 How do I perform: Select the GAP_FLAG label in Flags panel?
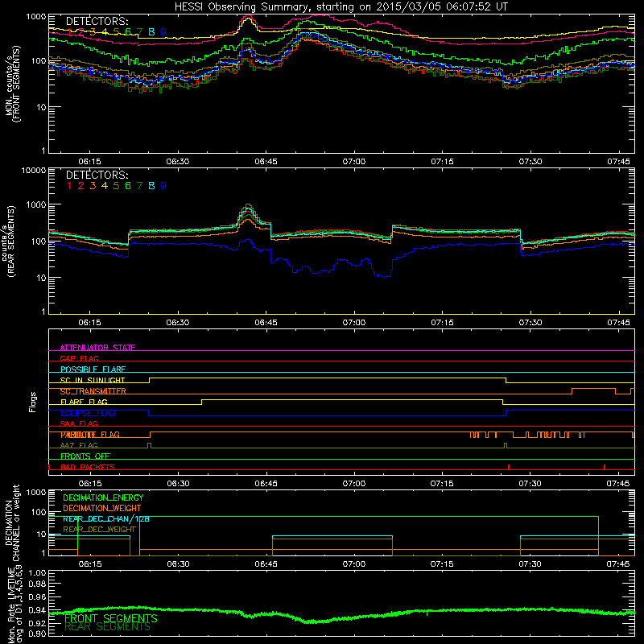pos(79,358)
